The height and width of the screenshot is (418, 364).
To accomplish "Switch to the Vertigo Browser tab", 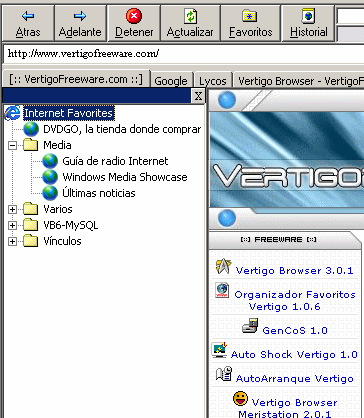I will coord(299,81).
